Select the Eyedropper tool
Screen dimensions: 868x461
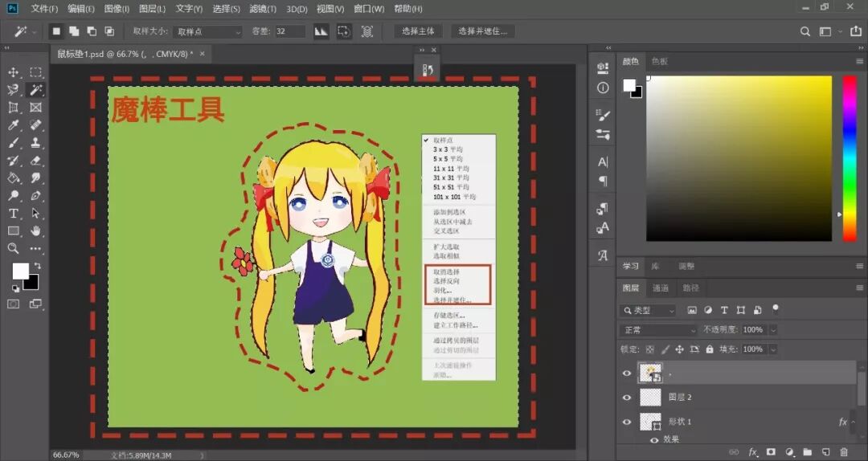pos(14,125)
